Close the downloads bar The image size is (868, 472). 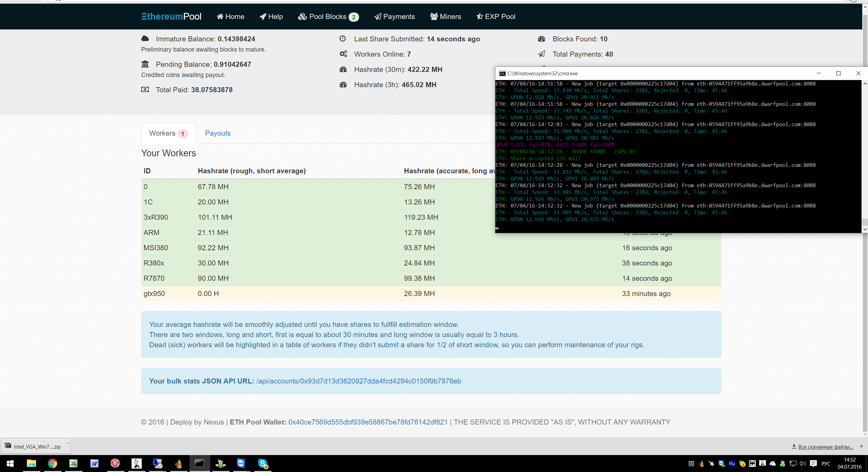861,446
